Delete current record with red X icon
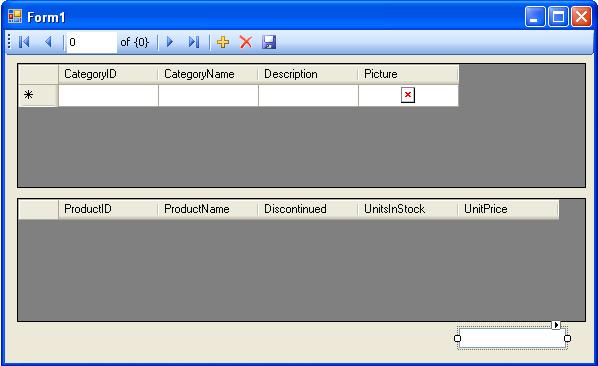This screenshot has height=366, width=598. tap(246, 42)
